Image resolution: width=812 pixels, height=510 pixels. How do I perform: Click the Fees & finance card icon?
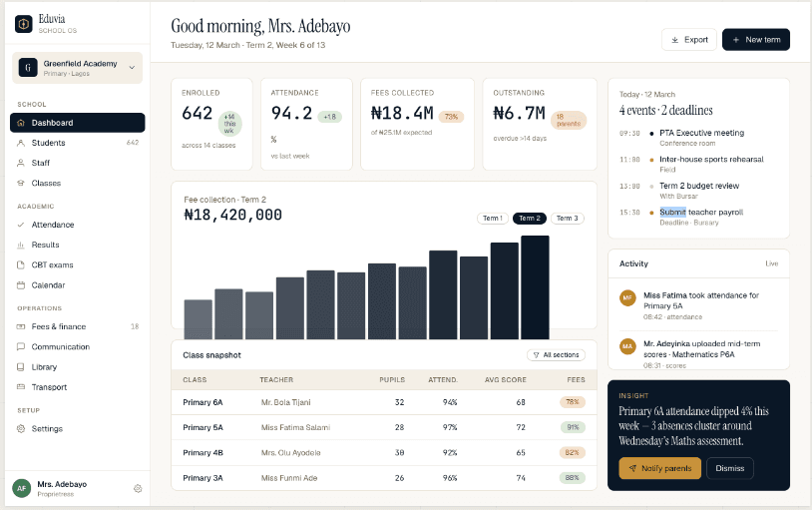21,326
